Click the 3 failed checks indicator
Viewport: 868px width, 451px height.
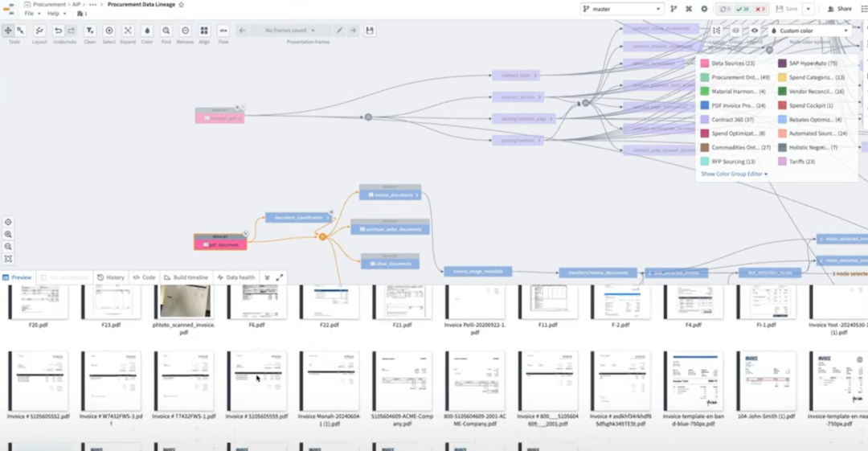(760, 9)
